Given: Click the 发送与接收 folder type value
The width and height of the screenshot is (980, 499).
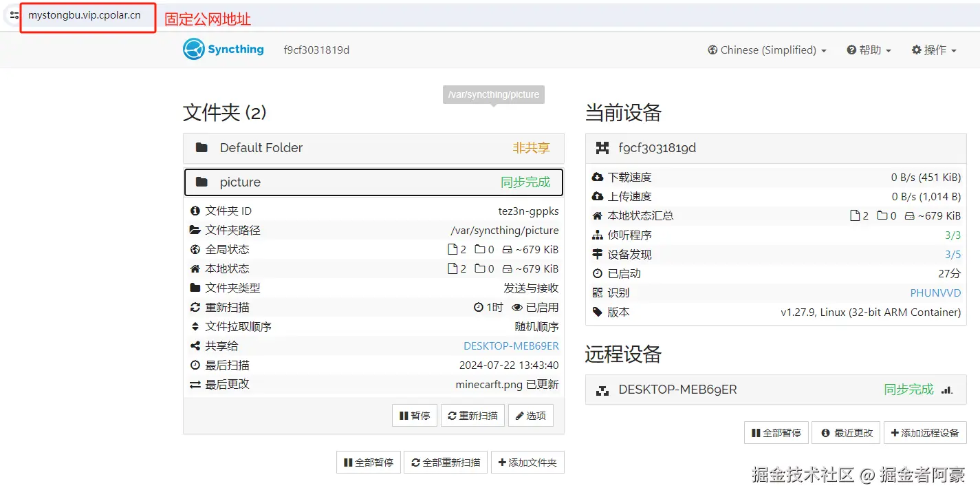Looking at the screenshot, I should [x=532, y=288].
